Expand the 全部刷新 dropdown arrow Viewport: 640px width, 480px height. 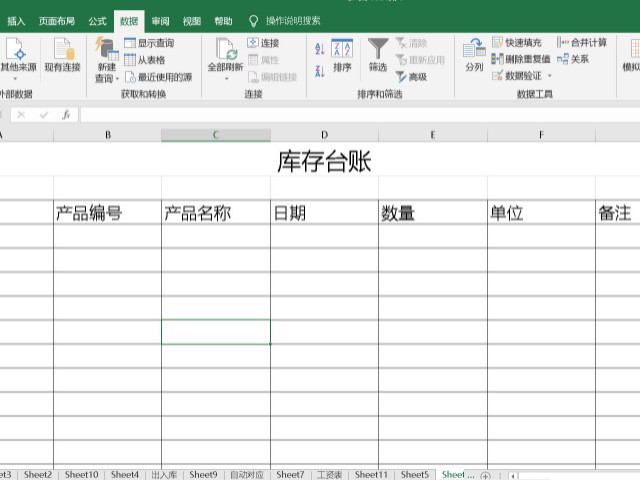point(227,78)
